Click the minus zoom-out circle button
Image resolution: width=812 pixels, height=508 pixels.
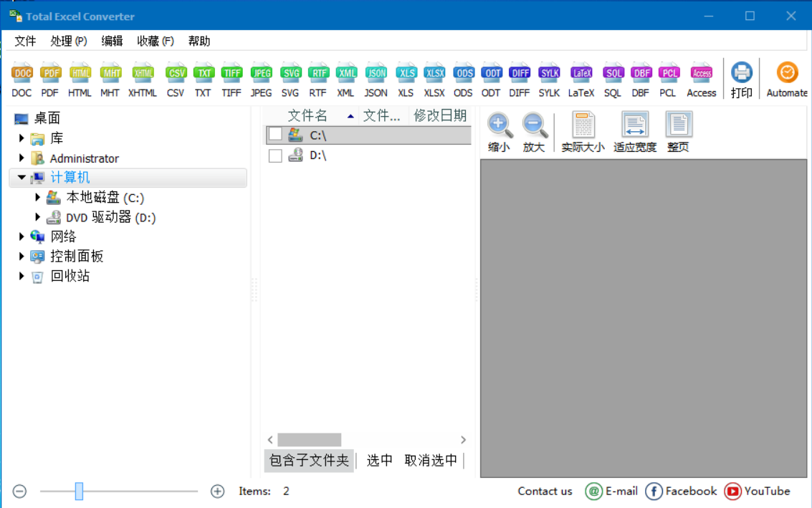coord(19,491)
